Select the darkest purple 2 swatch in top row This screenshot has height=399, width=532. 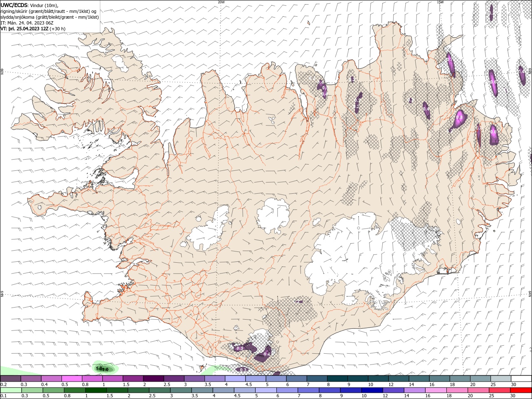pyautogui.click(x=153, y=379)
